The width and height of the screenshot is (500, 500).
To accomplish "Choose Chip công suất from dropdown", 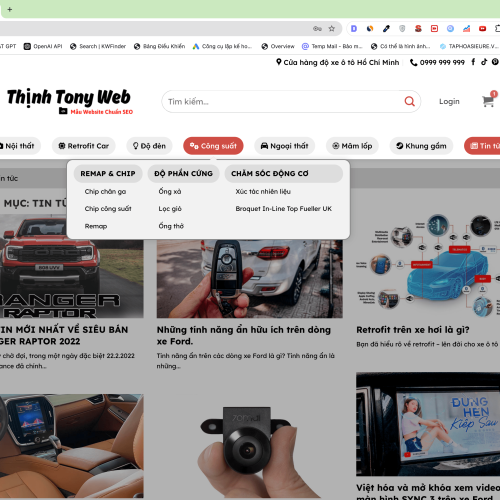I will pos(108,209).
